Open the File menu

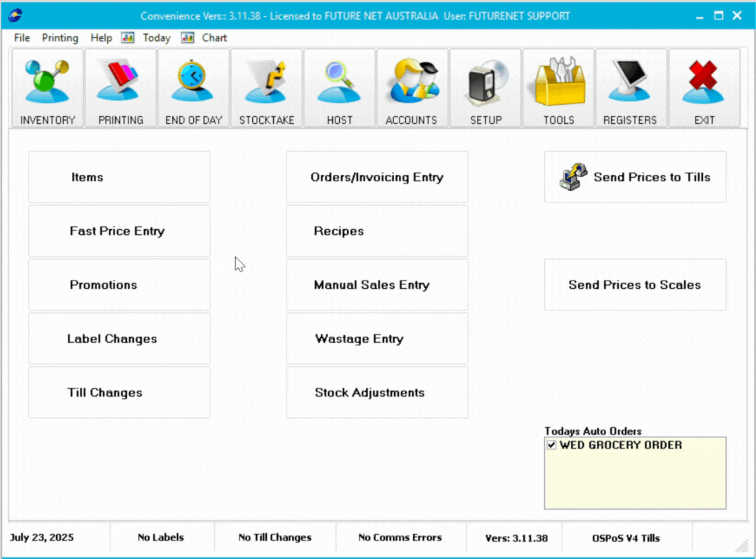pyautogui.click(x=22, y=38)
